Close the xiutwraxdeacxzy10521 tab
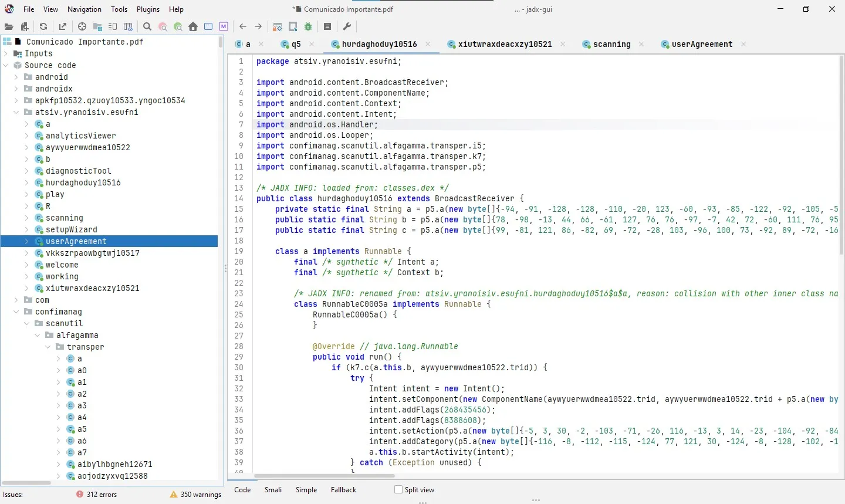 [x=563, y=44]
